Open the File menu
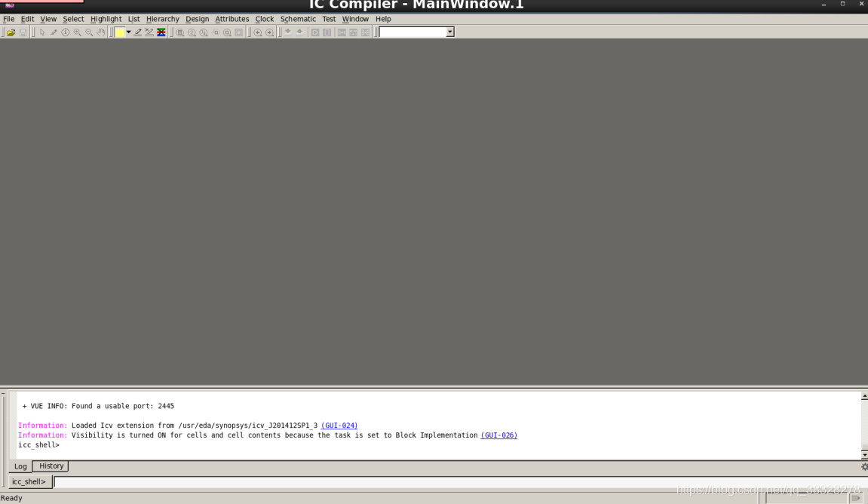The width and height of the screenshot is (868, 504). pos(9,19)
